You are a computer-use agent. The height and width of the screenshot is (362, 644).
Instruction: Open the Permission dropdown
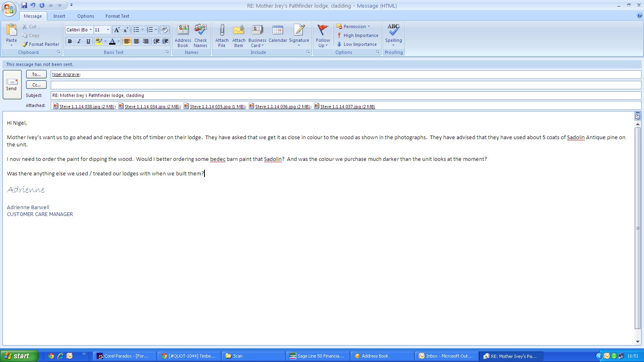click(x=353, y=27)
